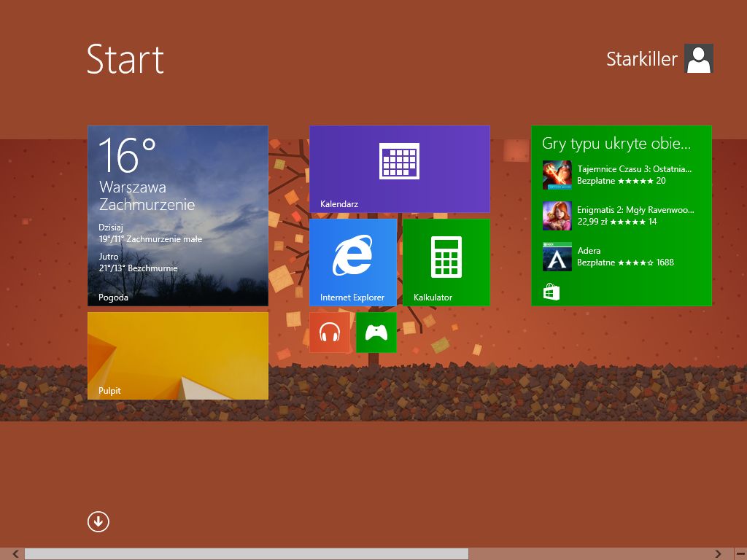
Task: Click 'Enigmatis 2: Mgły Ravenwoo...' title
Action: pos(635,209)
